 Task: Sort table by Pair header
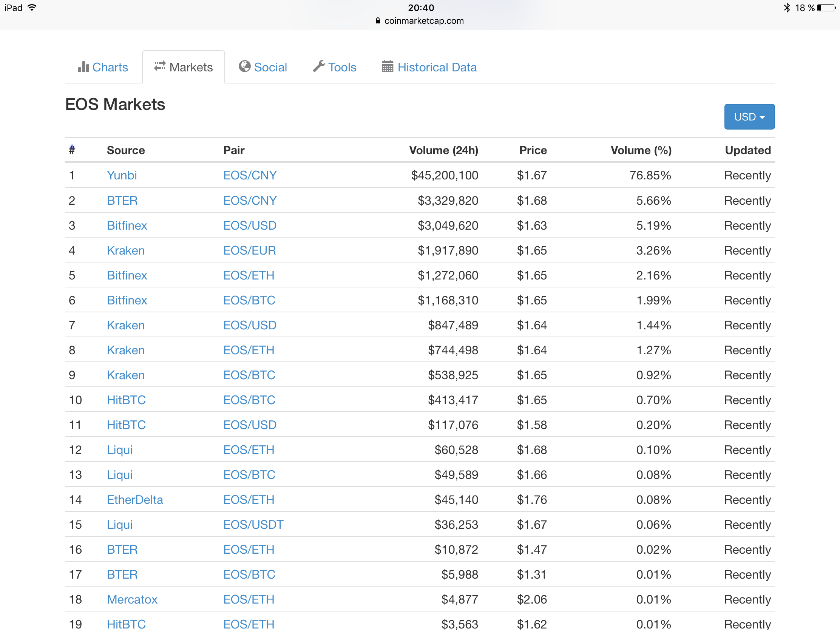click(234, 150)
